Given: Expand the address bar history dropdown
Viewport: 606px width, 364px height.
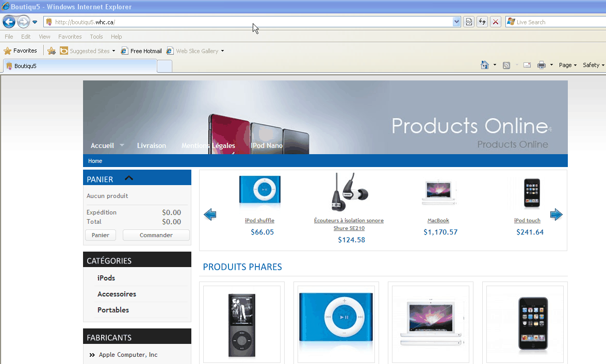Looking at the screenshot, I should 456,22.
